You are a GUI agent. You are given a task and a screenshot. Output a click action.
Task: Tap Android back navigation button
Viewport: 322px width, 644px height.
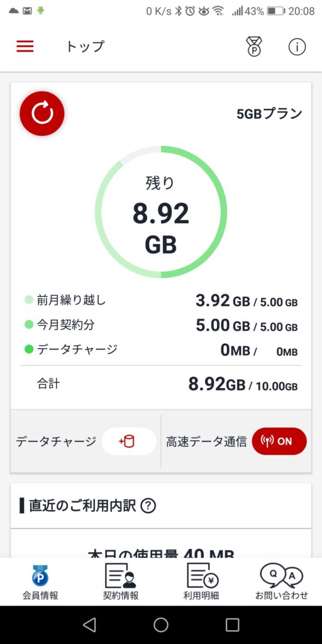89,625
